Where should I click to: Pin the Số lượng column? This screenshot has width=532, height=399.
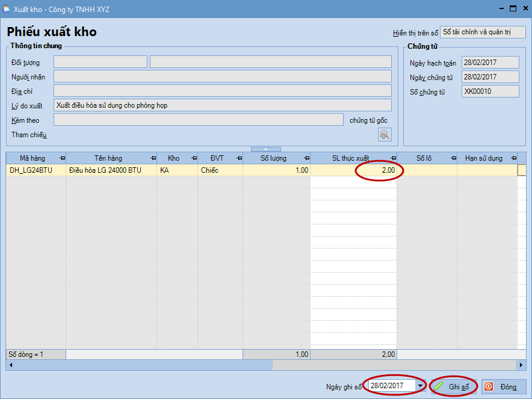pos(307,158)
